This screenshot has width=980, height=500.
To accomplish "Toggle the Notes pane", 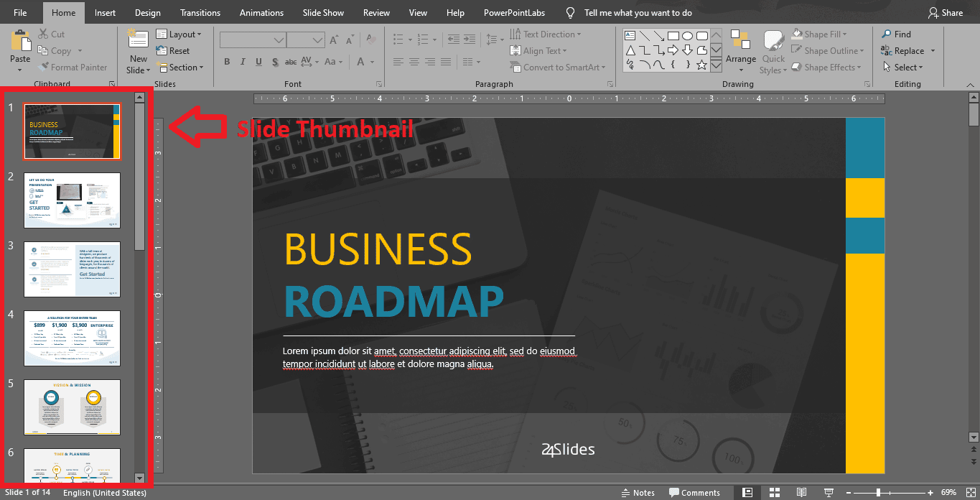I will click(x=637, y=492).
